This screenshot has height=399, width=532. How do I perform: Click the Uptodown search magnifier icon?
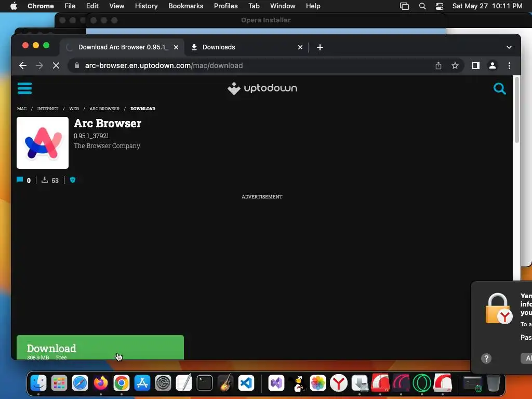click(499, 88)
